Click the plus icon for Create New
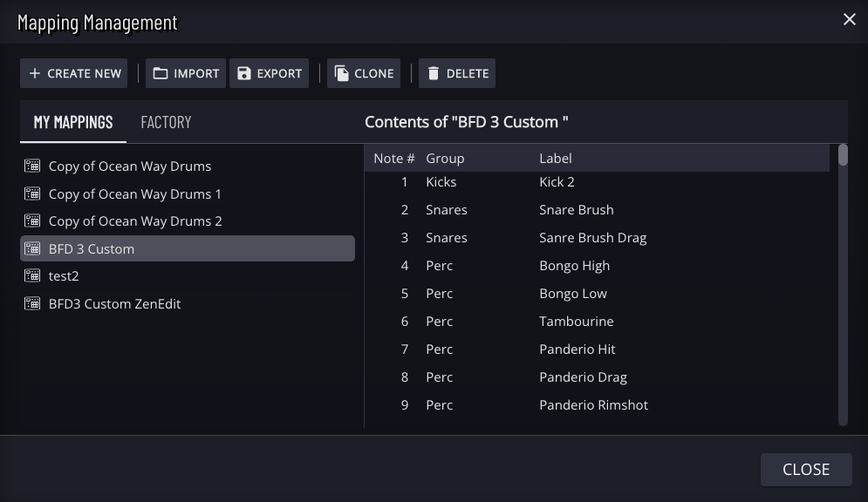The height and width of the screenshot is (502, 868). (x=35, y=73)
